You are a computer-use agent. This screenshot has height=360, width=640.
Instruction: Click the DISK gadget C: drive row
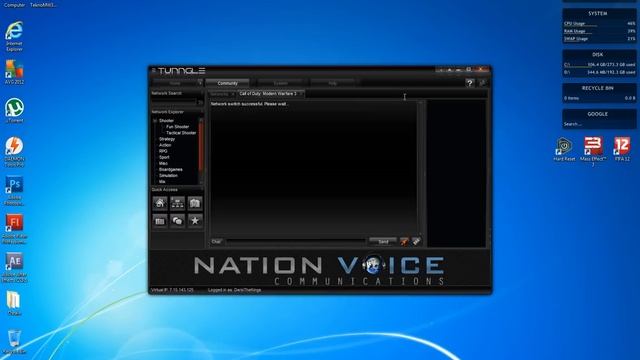click(x=599, y=64)
